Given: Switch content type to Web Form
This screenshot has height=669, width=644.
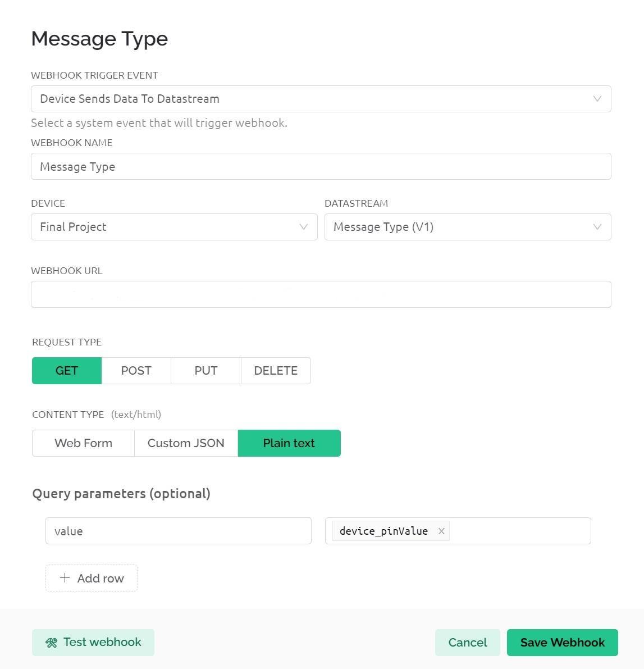Looking at the screenshot, I should (x=83, y=443).
